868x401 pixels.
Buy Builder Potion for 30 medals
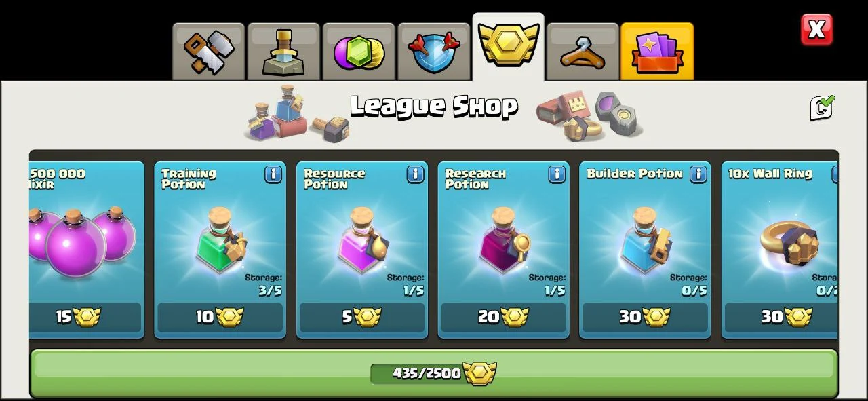point(645,317)
